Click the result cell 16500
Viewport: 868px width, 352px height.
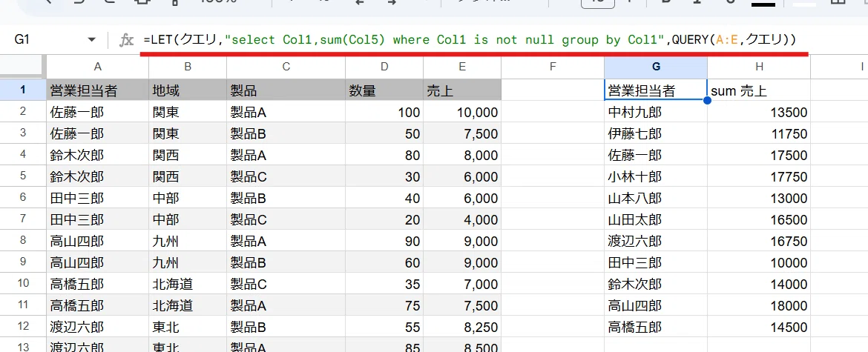(x=759, y=220)
